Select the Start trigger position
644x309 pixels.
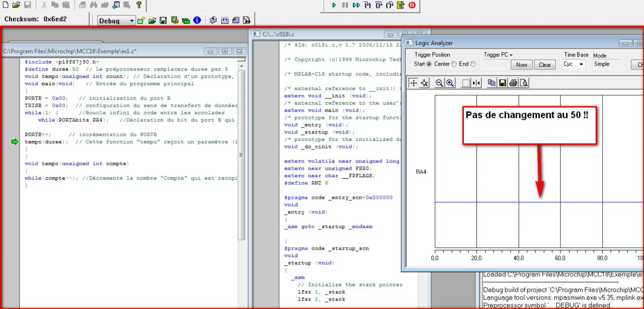pos(429,64)
